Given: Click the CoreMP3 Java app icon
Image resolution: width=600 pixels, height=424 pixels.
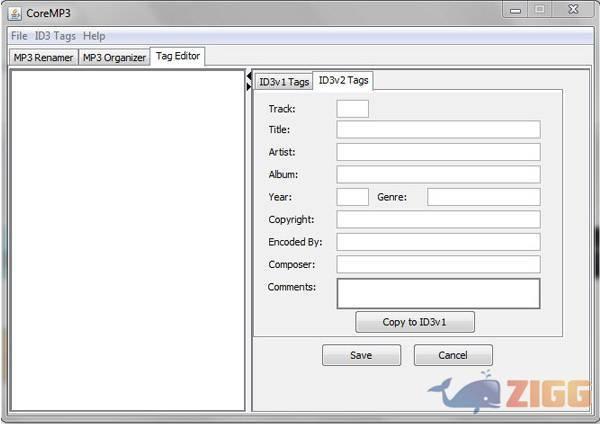Looking at the screenshot, I should (15, 14).
